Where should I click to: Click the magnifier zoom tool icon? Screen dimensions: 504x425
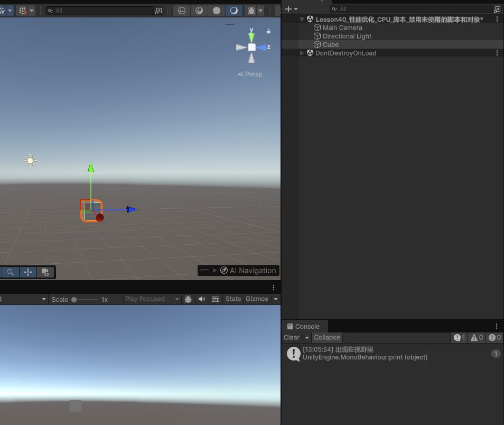(10, 272)
